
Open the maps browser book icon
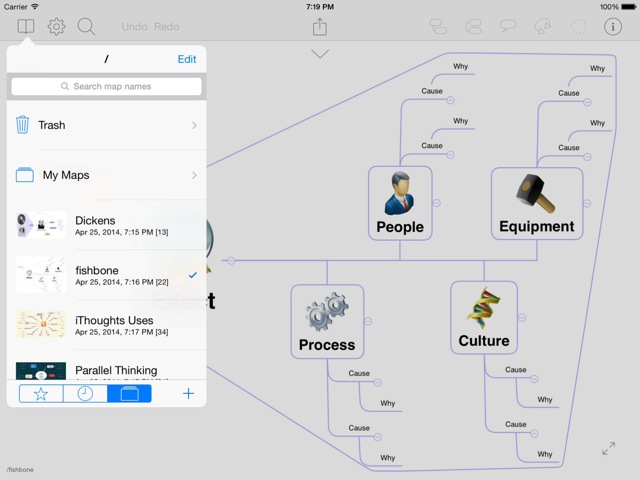point(26,27)
